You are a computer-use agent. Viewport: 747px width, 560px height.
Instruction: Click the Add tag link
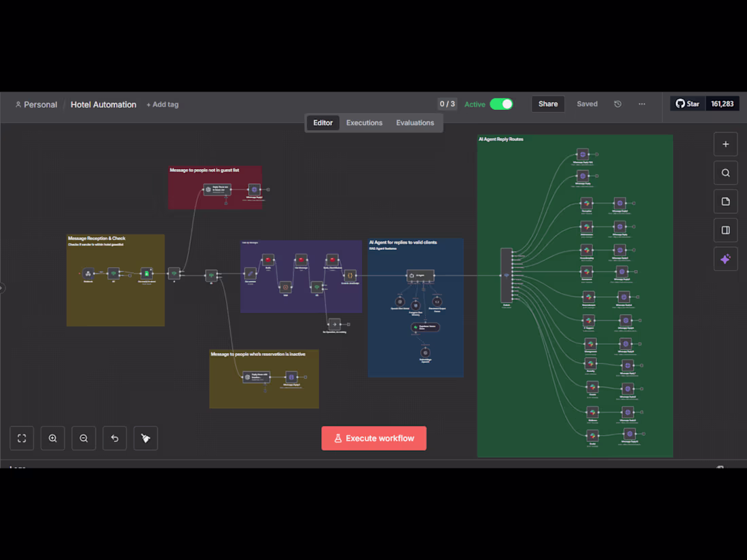(162, 105)
